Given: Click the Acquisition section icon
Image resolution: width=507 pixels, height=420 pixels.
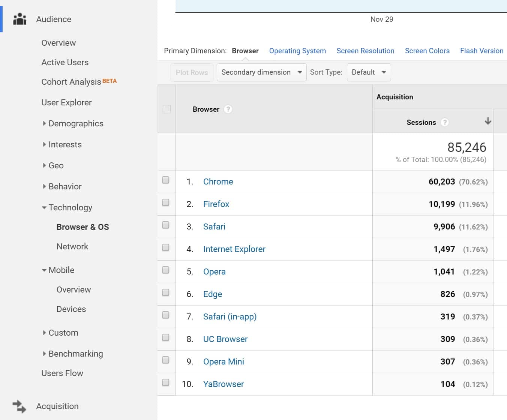Looking at the screenshot, I should point(19,406).
